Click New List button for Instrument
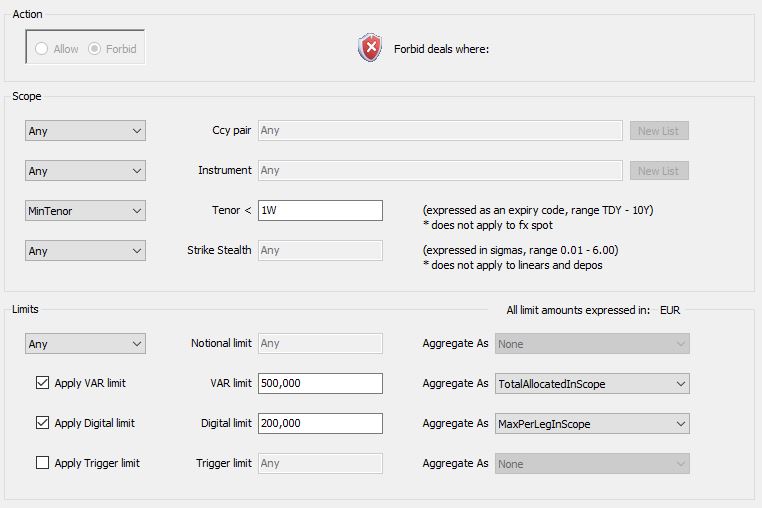This screenshot has width=762, height=508. (659, 171)
